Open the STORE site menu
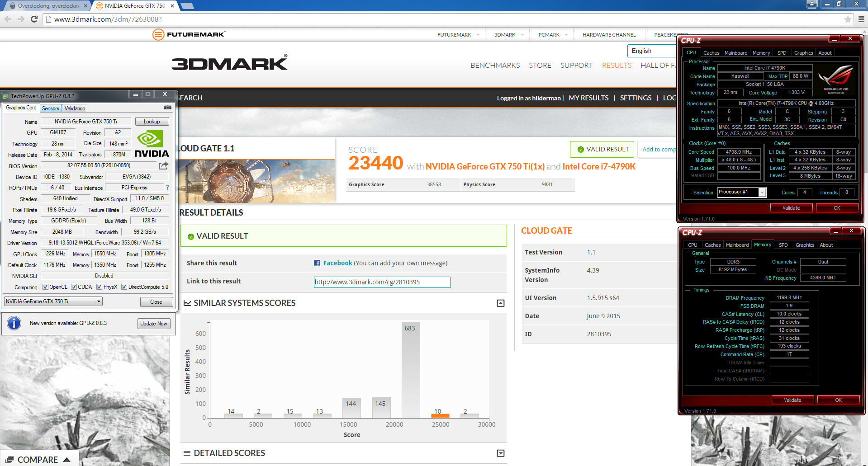 pos(540,66)
